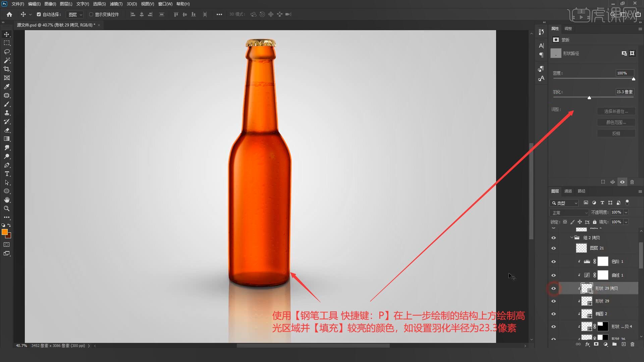Open the 正常 blend mode dropdown
The image size is (644, 362).
tap(569, 213)
